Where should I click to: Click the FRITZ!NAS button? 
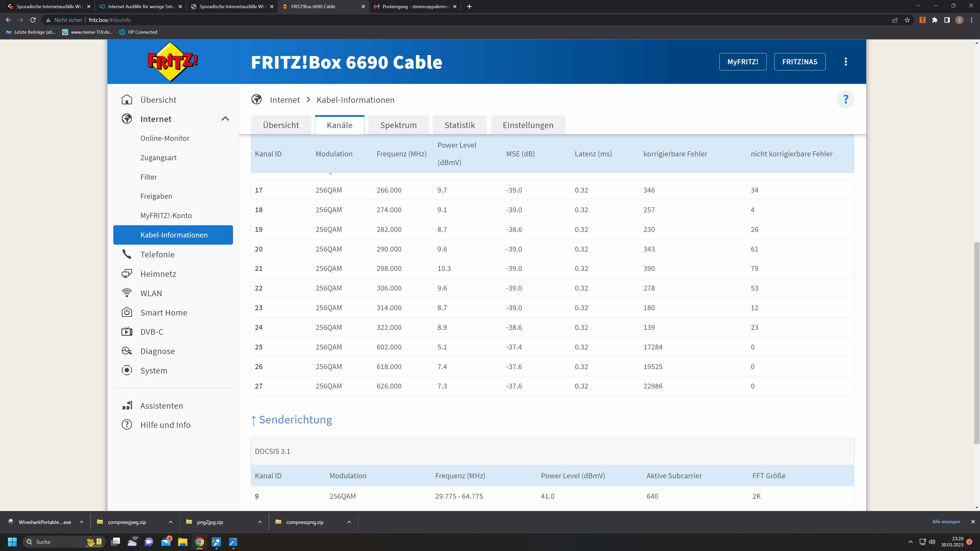(799, 61)
